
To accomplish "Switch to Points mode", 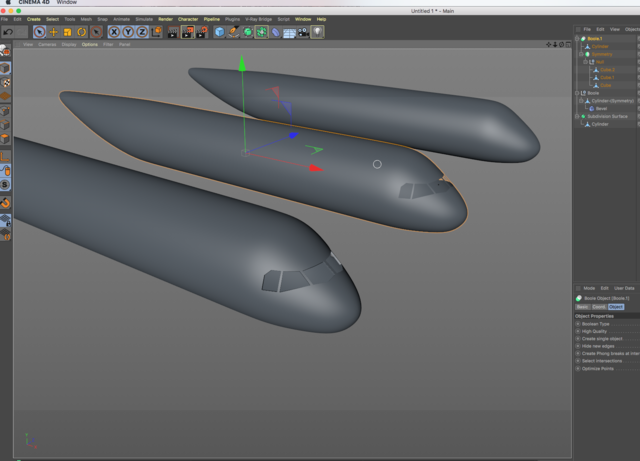I will [x=5, y=111].
